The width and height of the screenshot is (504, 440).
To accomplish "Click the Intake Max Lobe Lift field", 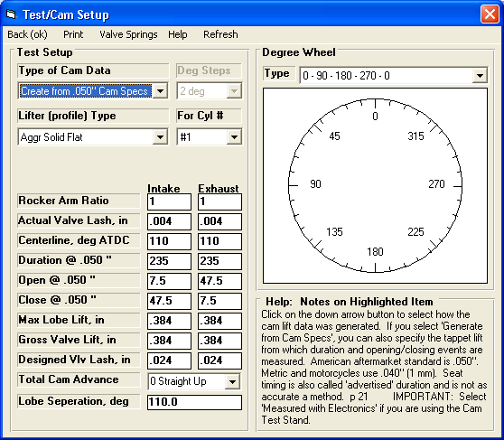I will pyautogui.click(x=169, y=321).
